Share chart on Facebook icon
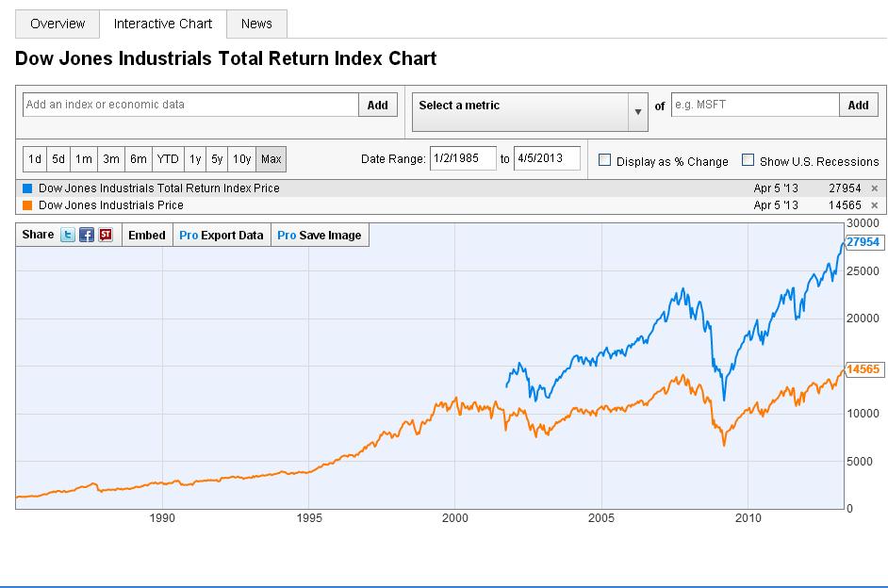Screen dimensions: 888x588 pos(87,235)
